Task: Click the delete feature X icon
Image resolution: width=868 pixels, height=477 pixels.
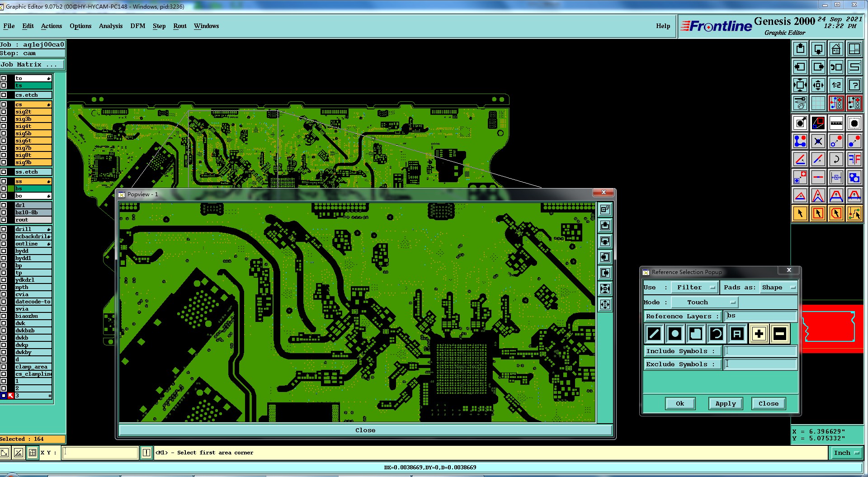Action: (x=818, y=141)
